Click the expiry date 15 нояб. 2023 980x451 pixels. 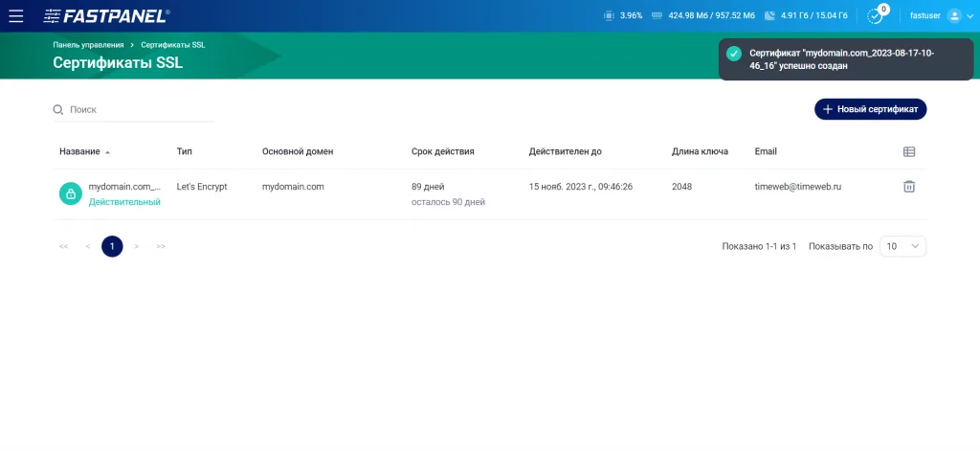[x=581, y=187]
